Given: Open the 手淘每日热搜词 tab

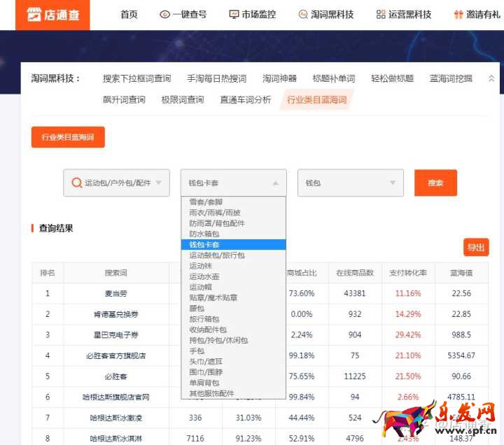Looking at the screenshot, I should click(216, 79).
